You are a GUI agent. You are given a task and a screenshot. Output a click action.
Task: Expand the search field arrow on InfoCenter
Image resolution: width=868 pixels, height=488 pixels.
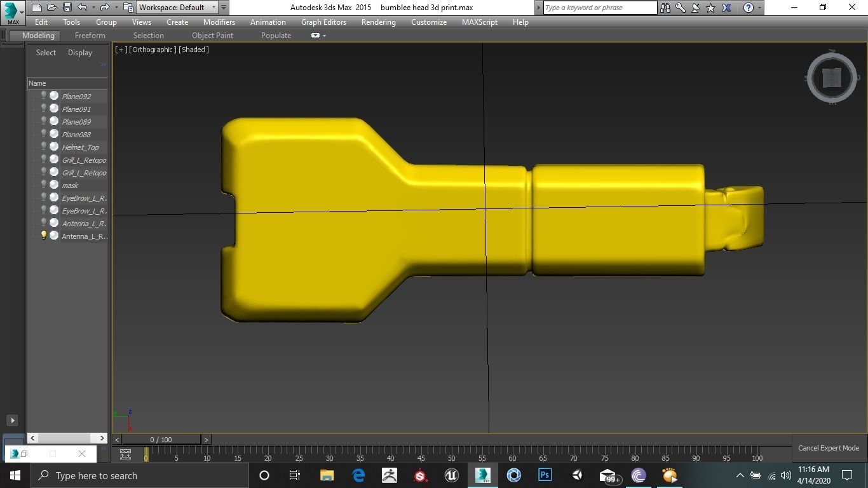point(539,8)
